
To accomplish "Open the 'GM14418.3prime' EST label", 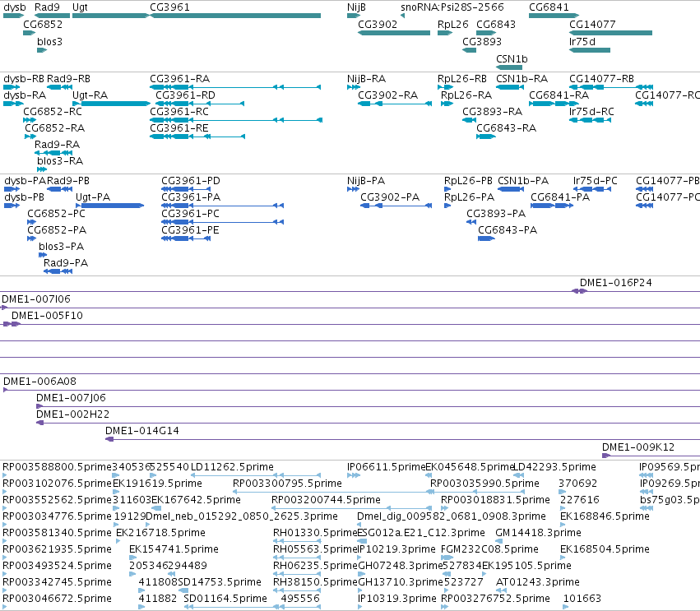I will coord(538,533).
